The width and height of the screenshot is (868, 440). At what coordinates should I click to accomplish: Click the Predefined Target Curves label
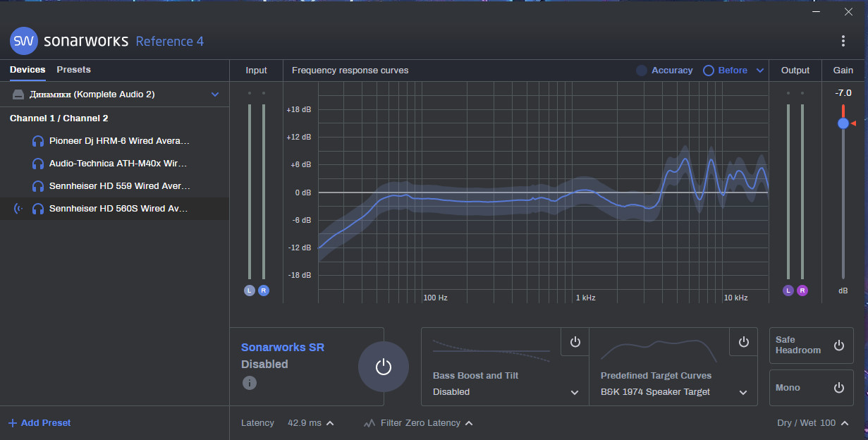pyautogui.click(x=656, y=376)
